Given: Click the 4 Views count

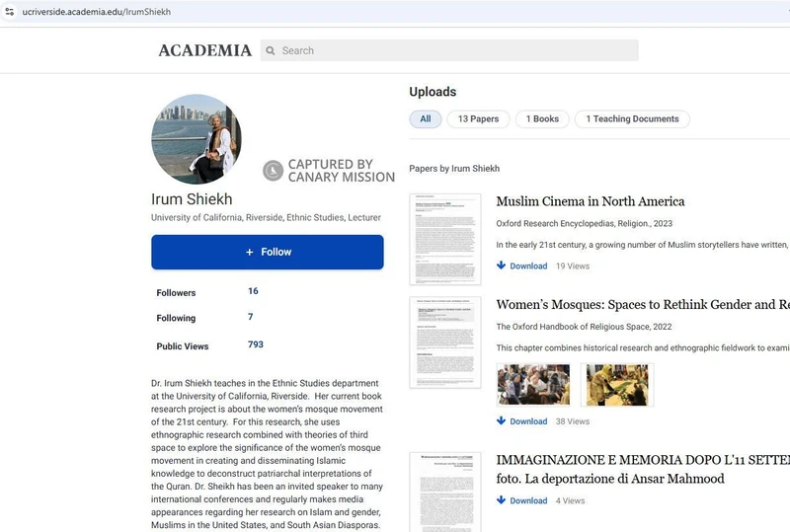Looking at the screenshot, I should [x=571, y=500].
